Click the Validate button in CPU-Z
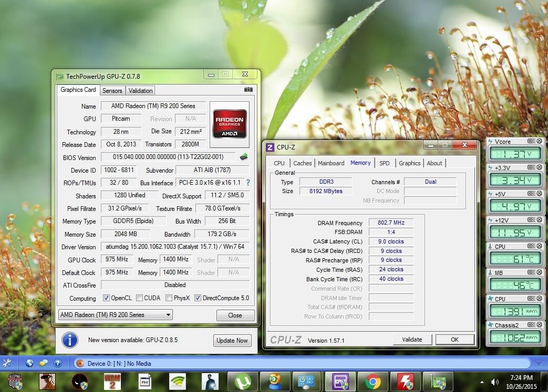The height and width of the screenshot is (392, 548). tap(412, 340)
